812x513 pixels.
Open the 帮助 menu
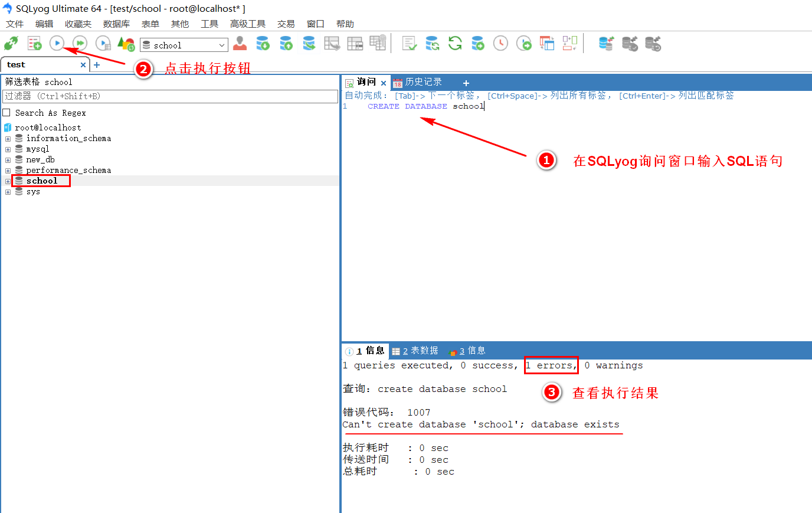click(x=345, y=24)
